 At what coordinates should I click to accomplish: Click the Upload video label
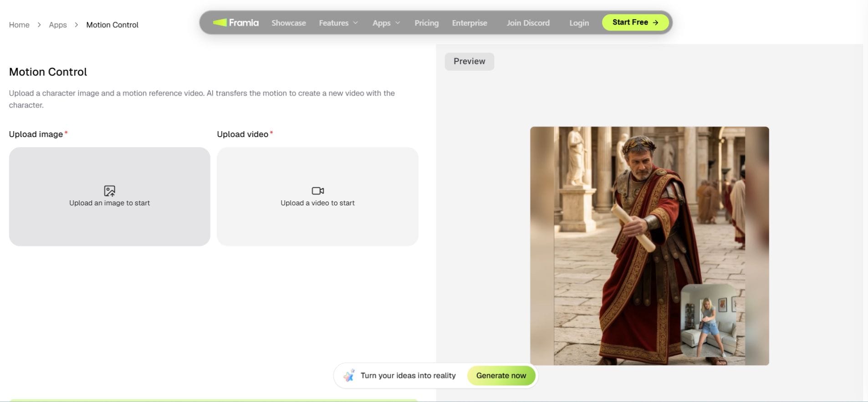243,134
